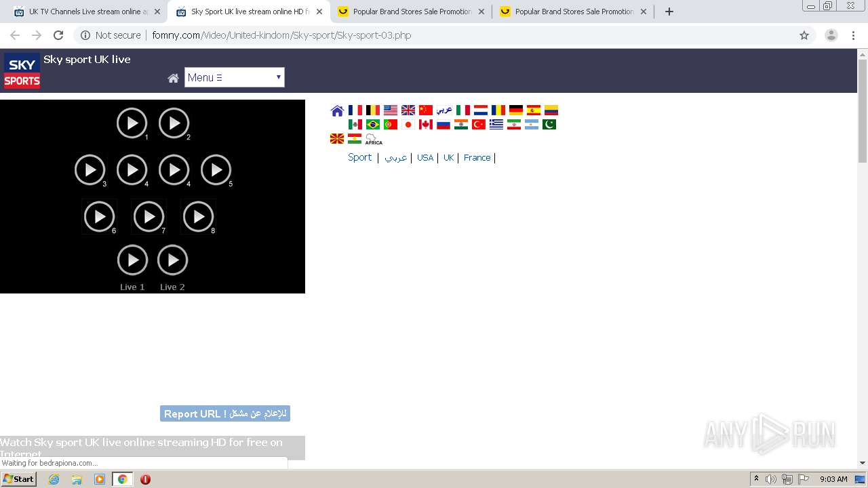This screenshot has width=868, height=488.
Task: Open the عربي text link
Action: click(396, 157)
